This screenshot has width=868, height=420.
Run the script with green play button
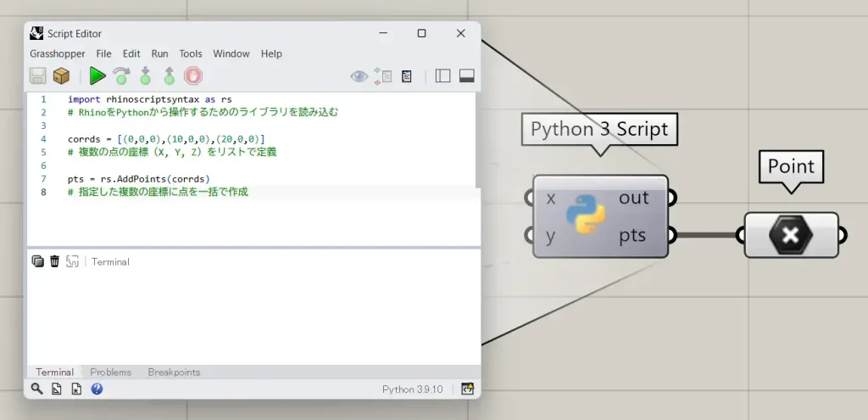pos(97,76)
